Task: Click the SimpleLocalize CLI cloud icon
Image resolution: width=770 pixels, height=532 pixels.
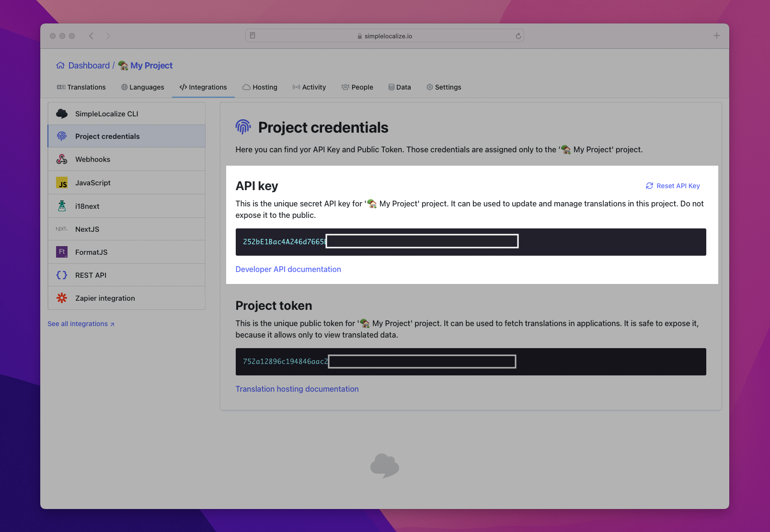Action: pyautogui.click(x=62, y=113)
